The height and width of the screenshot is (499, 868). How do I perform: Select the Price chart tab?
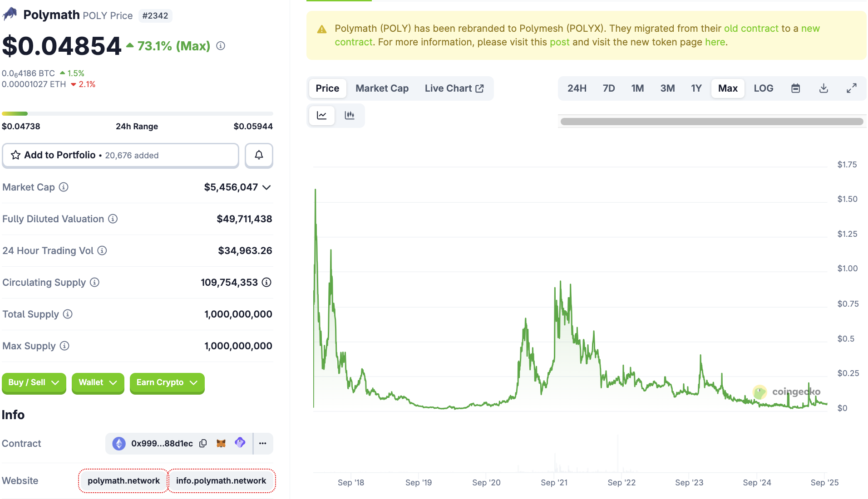click(327, 88)
